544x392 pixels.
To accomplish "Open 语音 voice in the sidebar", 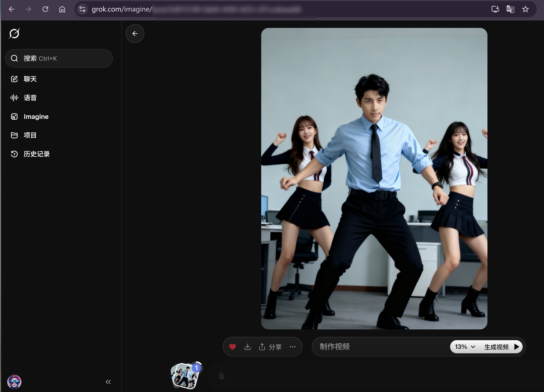I will tap(30, 98).
